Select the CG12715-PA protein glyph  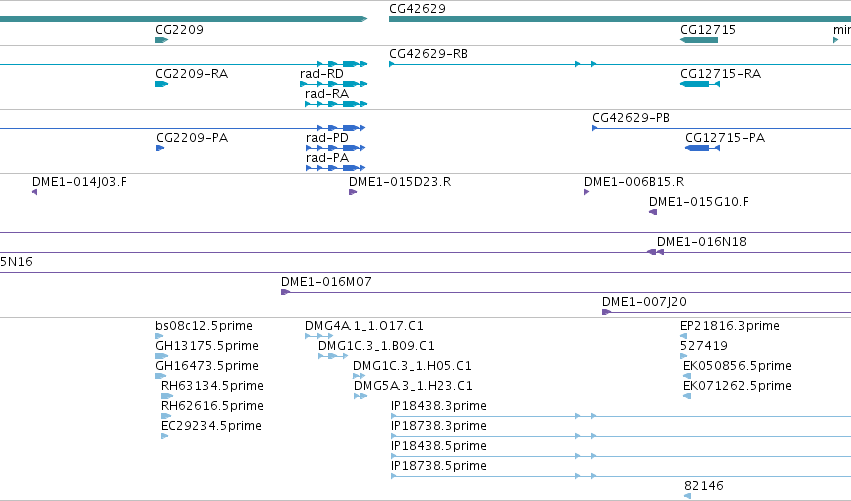(x=702, y=148)
